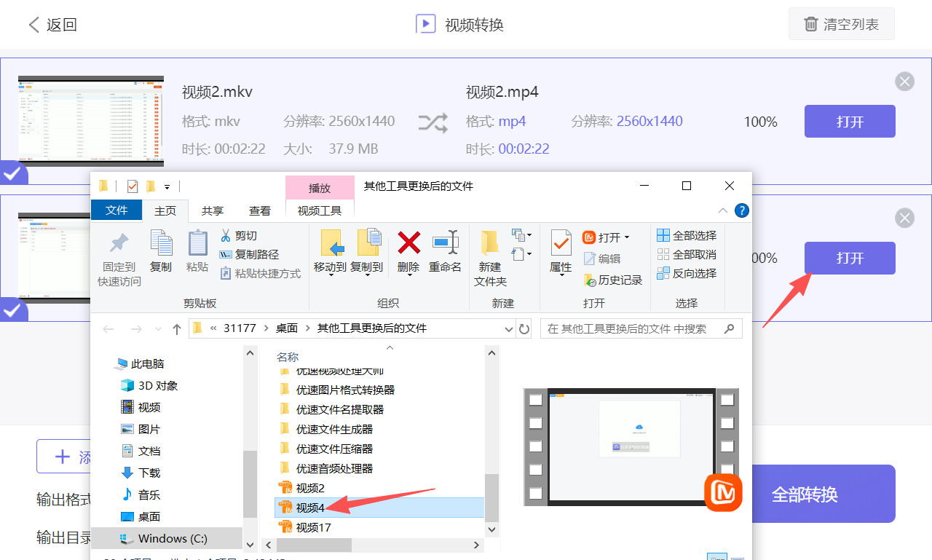Click 全部选择 select all icon
Screen dimensions: 932x560
pos(663,235)
